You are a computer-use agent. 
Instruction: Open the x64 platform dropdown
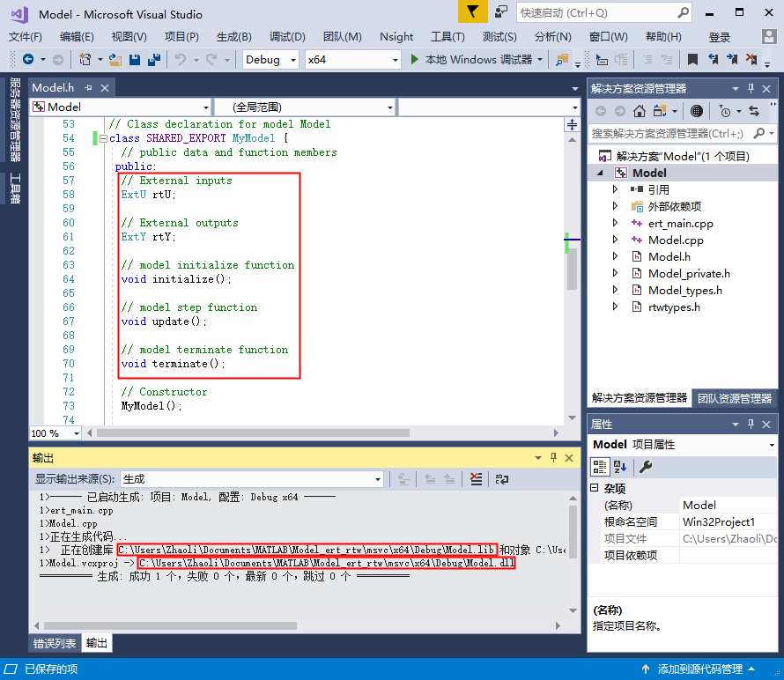point(353,60)
